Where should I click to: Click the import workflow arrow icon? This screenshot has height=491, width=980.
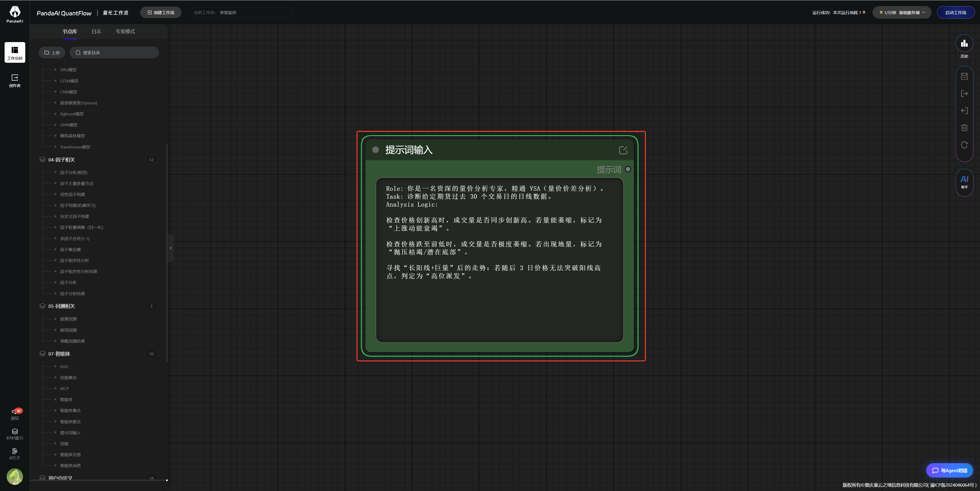coord(964,111)
